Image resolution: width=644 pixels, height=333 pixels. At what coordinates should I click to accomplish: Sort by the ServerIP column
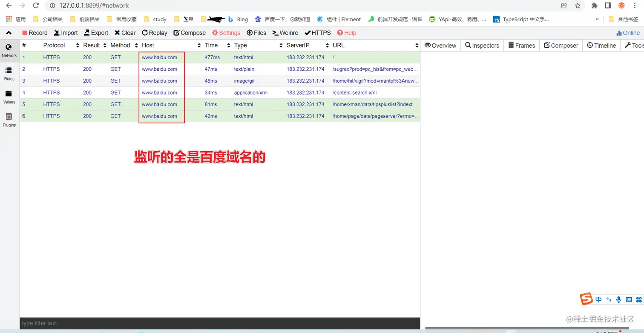click(x=308, y=45)
